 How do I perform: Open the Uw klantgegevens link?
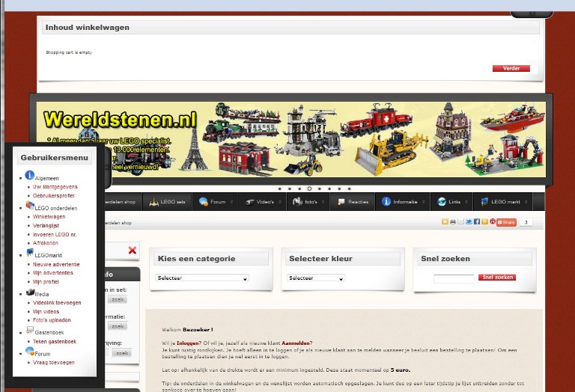[x=55, y=187]
